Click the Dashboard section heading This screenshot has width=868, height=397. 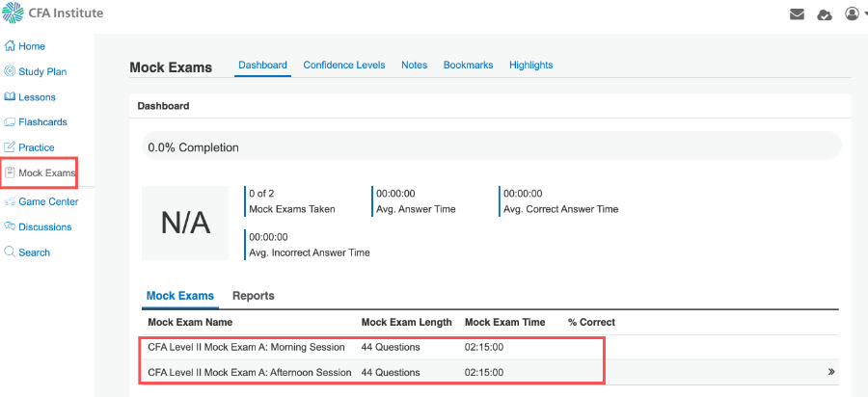pyautogui.click(x=163, y=106)
